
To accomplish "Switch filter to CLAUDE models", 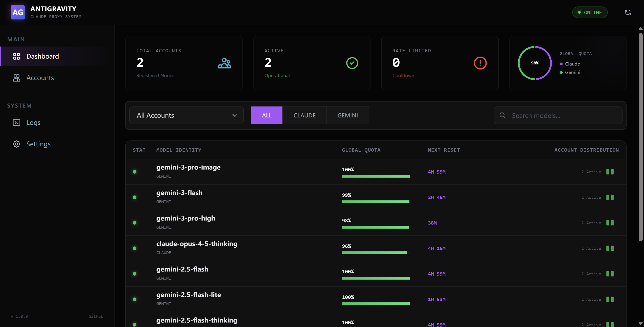I will point(304,115).
